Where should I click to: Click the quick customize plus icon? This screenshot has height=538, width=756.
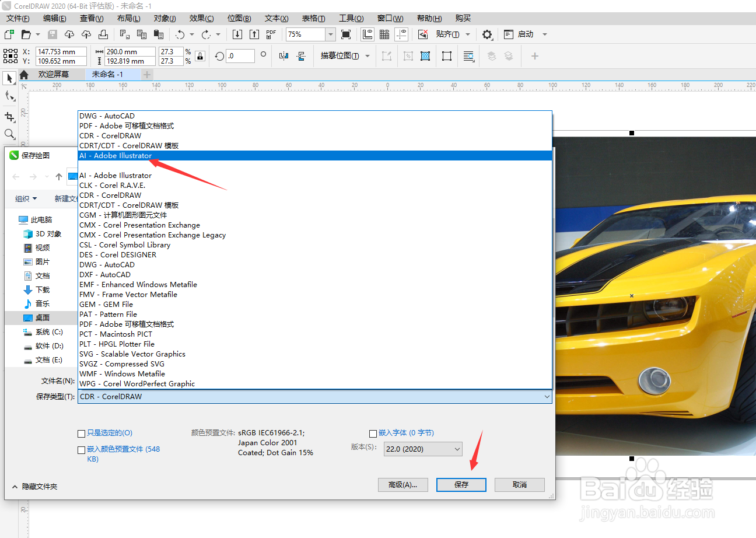[535, 56]
